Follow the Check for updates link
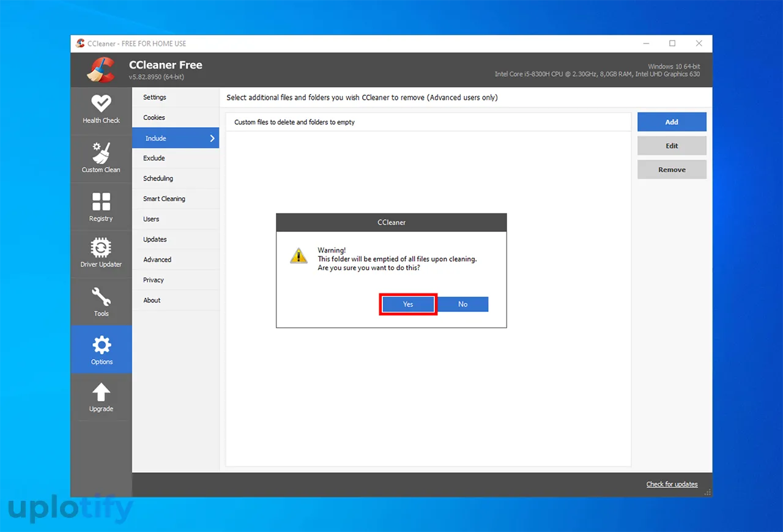Screen dimensions: 783x532 672,484
